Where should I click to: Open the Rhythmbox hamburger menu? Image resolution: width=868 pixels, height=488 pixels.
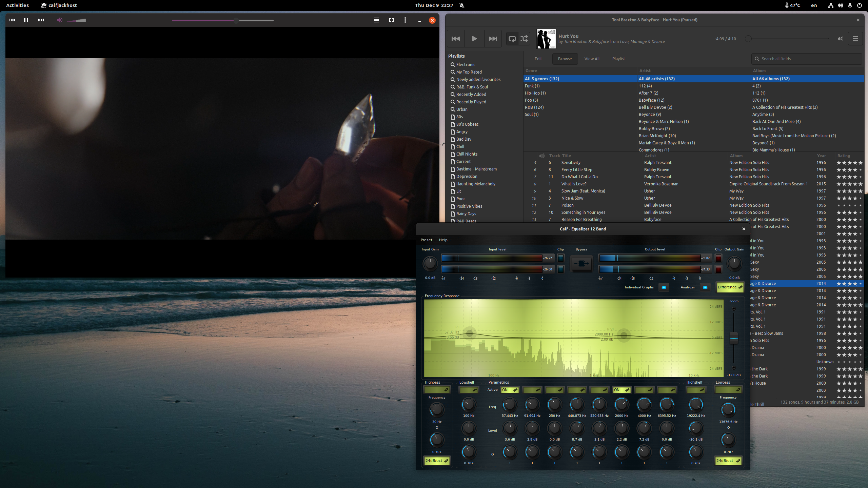(855, 39)
